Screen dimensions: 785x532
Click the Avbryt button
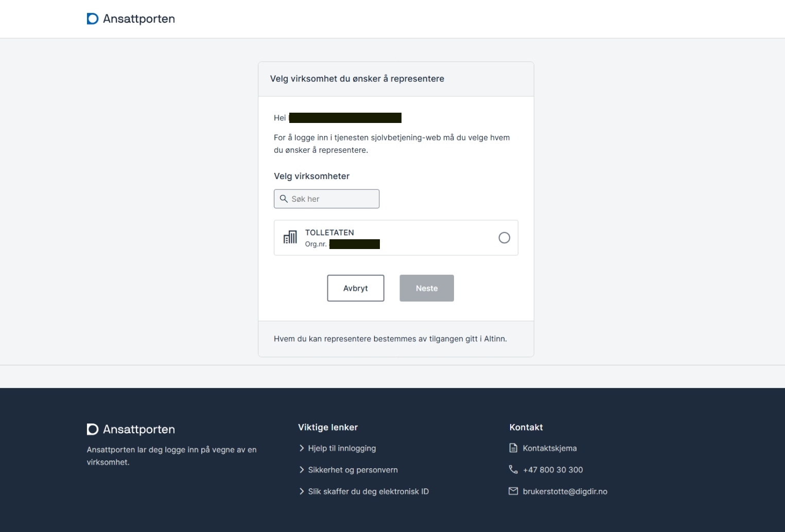pyautogui.click(x=356, y=288)
